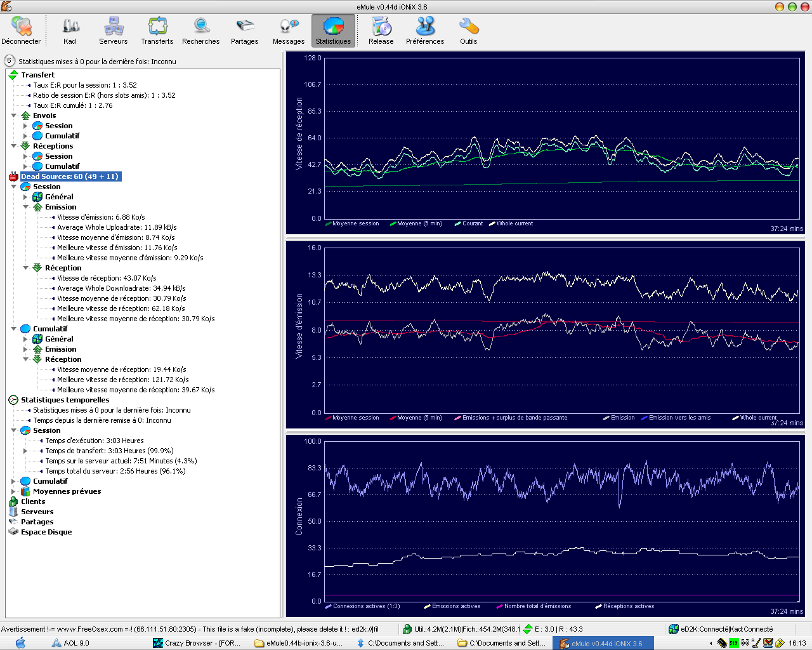Expand Session under Réceptions
This screenshot has width=812, height=650.
pyautogui.click(x=26, y=156)
